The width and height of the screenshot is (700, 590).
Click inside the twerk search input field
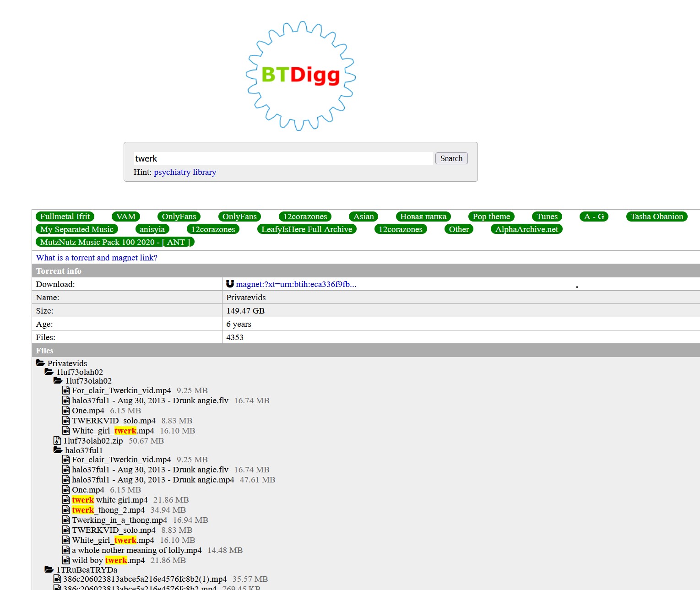[283, 158]
